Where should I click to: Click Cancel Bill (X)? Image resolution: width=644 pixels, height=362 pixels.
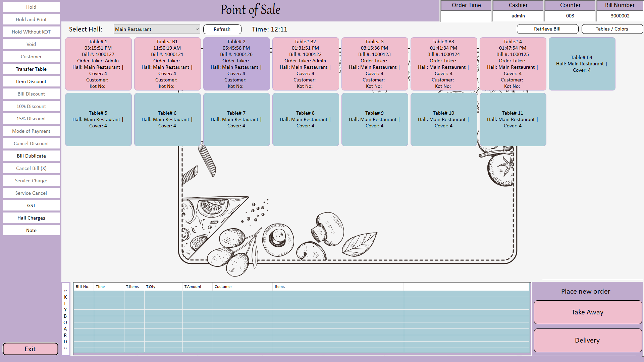tap(32, 168)
